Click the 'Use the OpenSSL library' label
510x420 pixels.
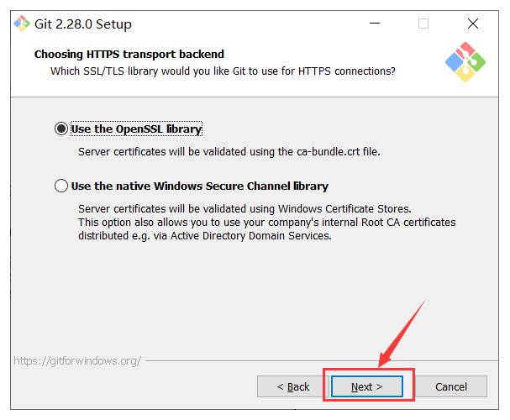136,129
